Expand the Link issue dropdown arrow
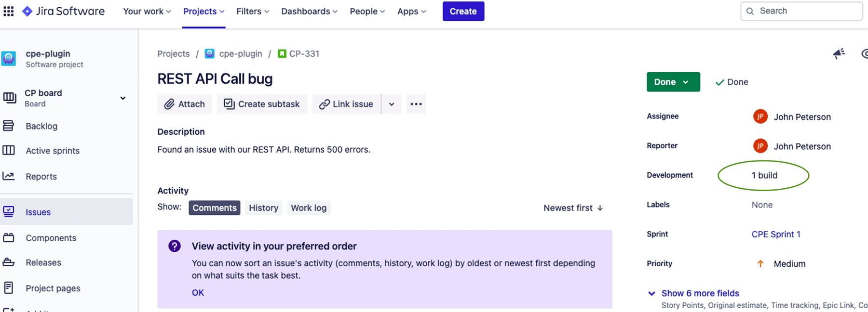Viewport: 868px width, 312px height. [x=392, y=104]
